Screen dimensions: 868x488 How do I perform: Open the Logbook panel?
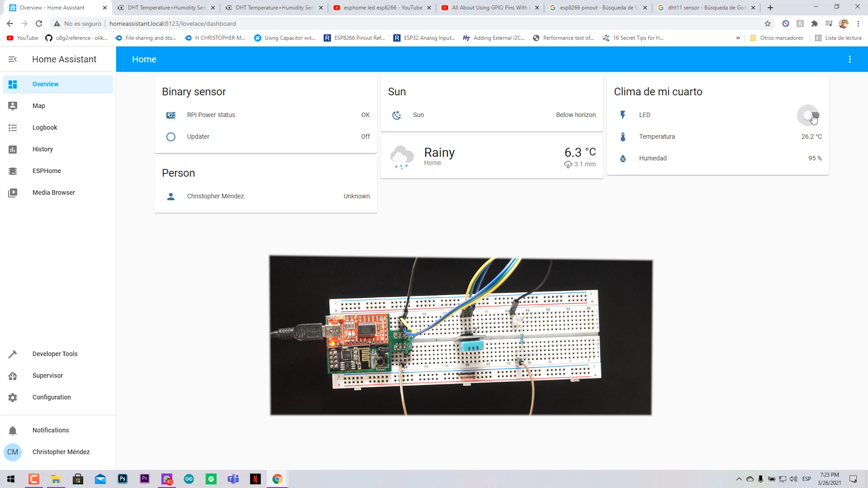58,127
